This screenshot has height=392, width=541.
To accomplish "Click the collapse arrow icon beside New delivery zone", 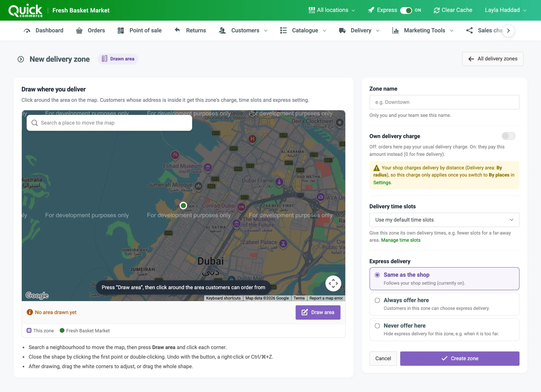I will [x=21, y=59].
